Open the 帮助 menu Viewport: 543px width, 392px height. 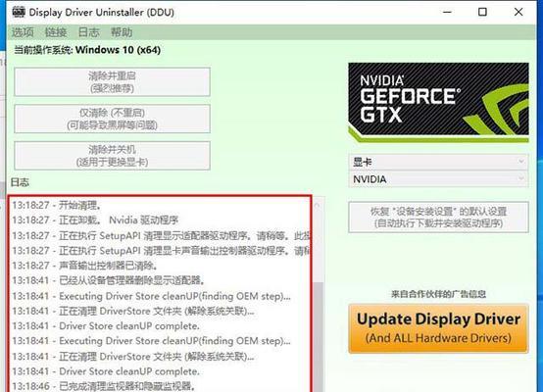122,32
